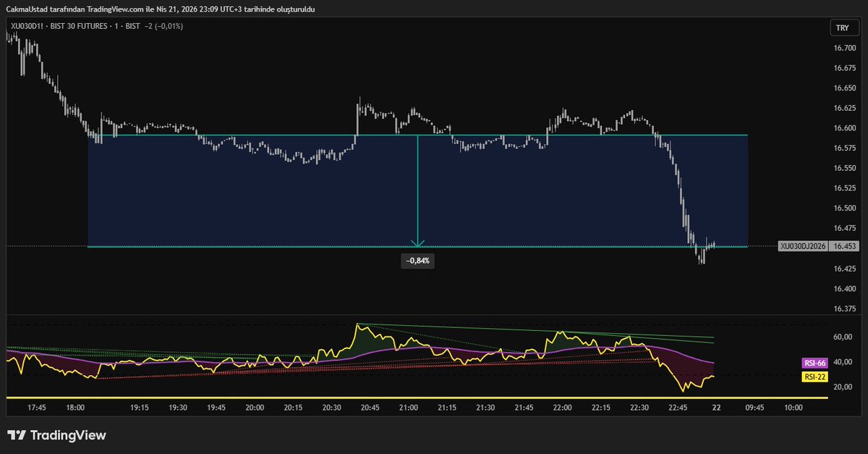Click the 21:00 time axis label
Viewport: 868px width, 454px height.
409,408
